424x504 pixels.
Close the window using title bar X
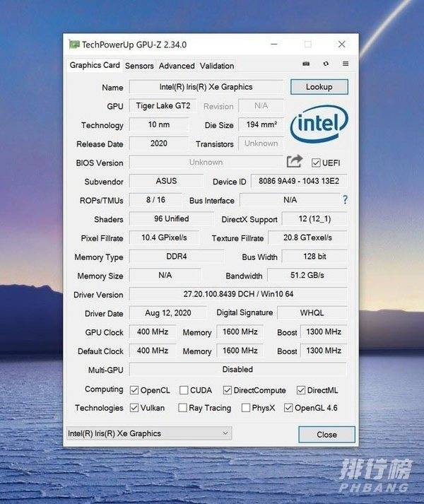[x=342, y=44]
